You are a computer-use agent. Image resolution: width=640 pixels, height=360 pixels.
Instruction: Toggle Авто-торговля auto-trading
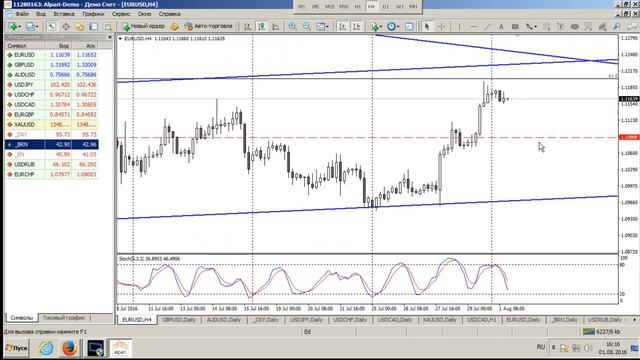(x=208, y=27)
